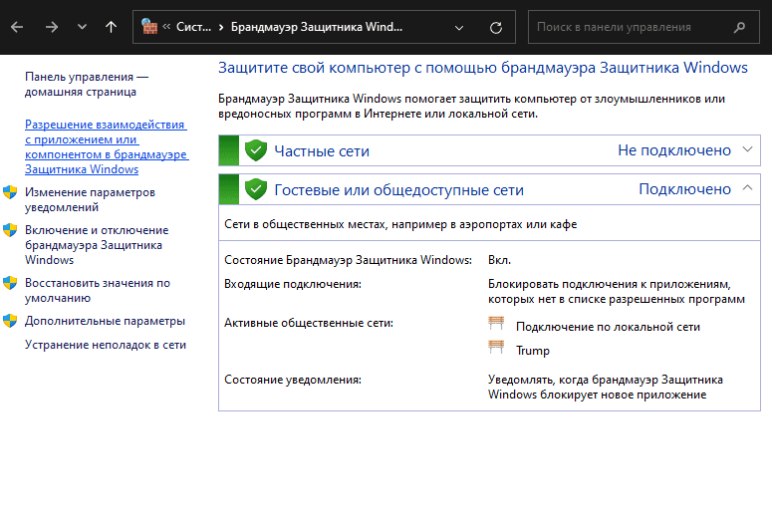Viewport: 772px width, 532px height.
Task: Click the 'Подключено' status text
Action: point(685,189)
